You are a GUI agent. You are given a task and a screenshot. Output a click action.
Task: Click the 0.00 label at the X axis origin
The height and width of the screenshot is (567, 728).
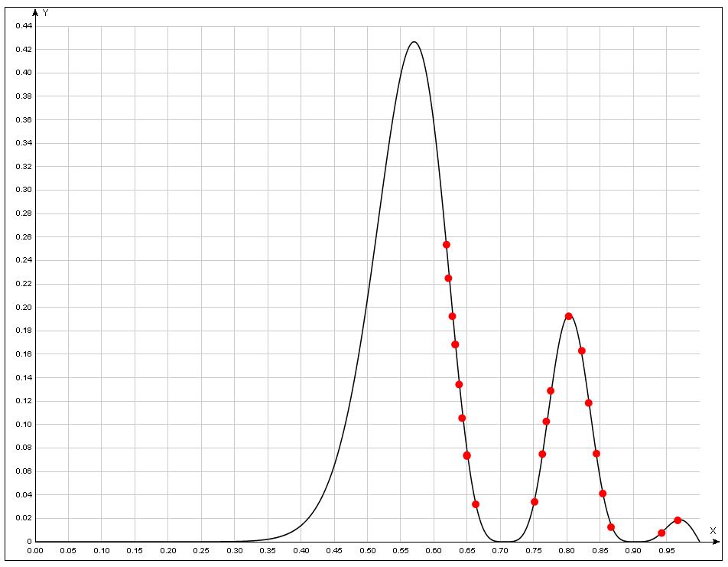[35, 550]
